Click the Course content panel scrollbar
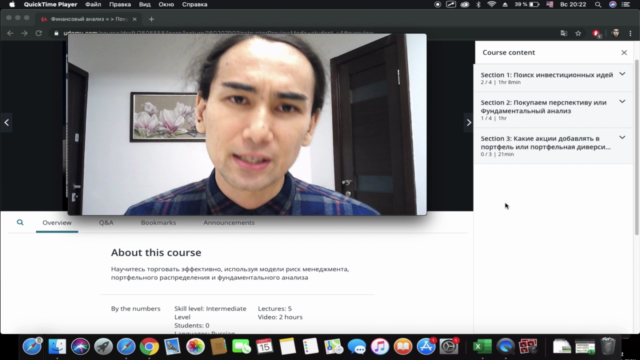This screenshot has height=360, width=640. [x=636, y=147]
